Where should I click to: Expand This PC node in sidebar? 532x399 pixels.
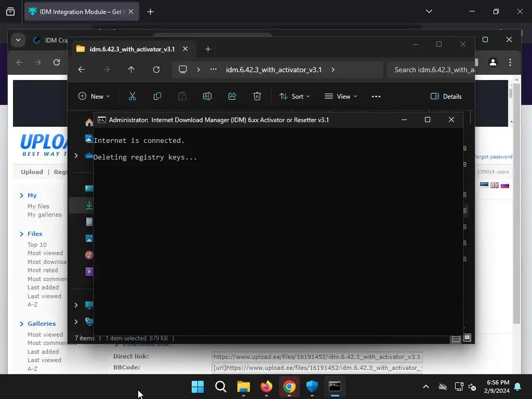(x=76, y=305)
